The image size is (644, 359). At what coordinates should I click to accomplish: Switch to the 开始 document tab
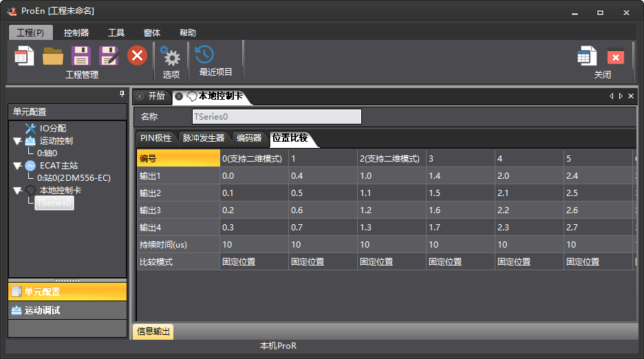point(156,96)
